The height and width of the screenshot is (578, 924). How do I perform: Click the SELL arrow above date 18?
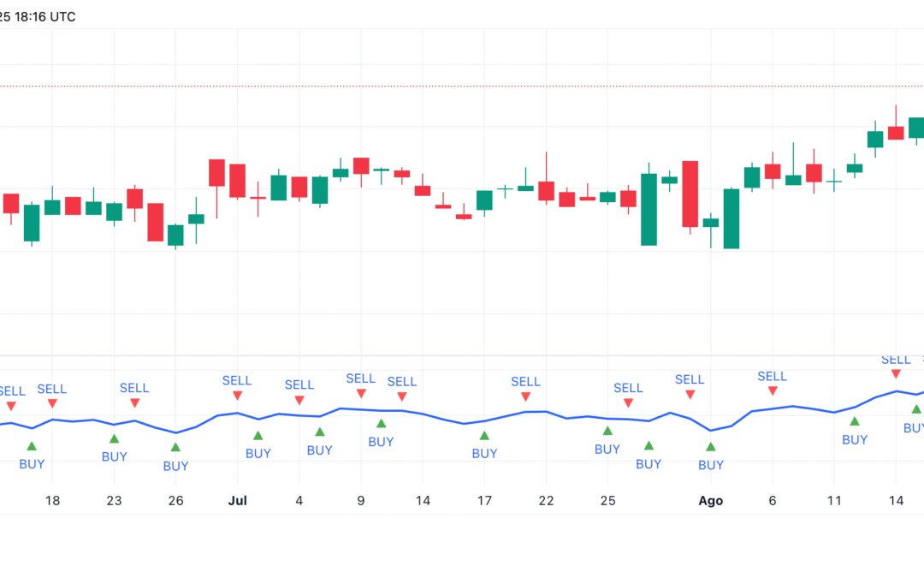tap(52, 403)
